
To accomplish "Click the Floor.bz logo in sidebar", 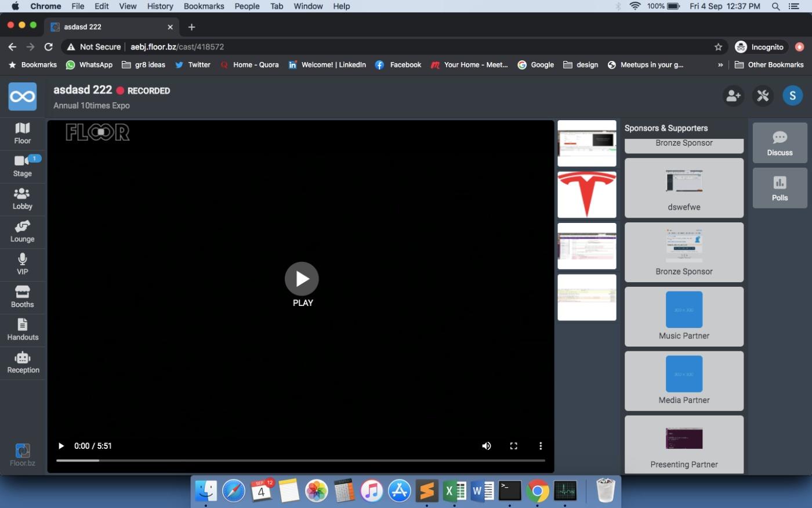I will (23, 455).
